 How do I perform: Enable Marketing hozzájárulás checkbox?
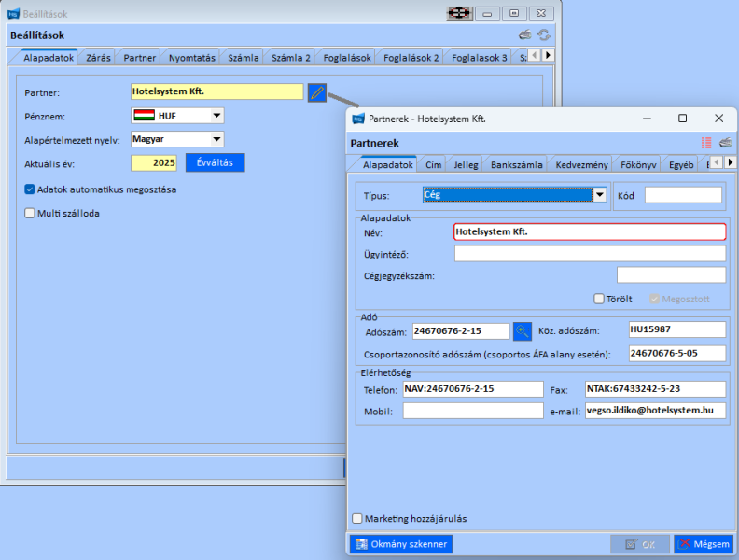tap(357, 519)
